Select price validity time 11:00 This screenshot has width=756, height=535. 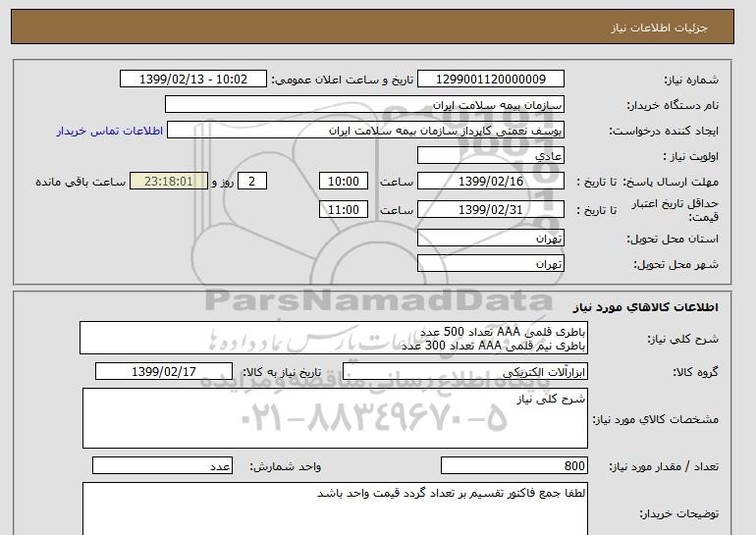click(344, 210)
